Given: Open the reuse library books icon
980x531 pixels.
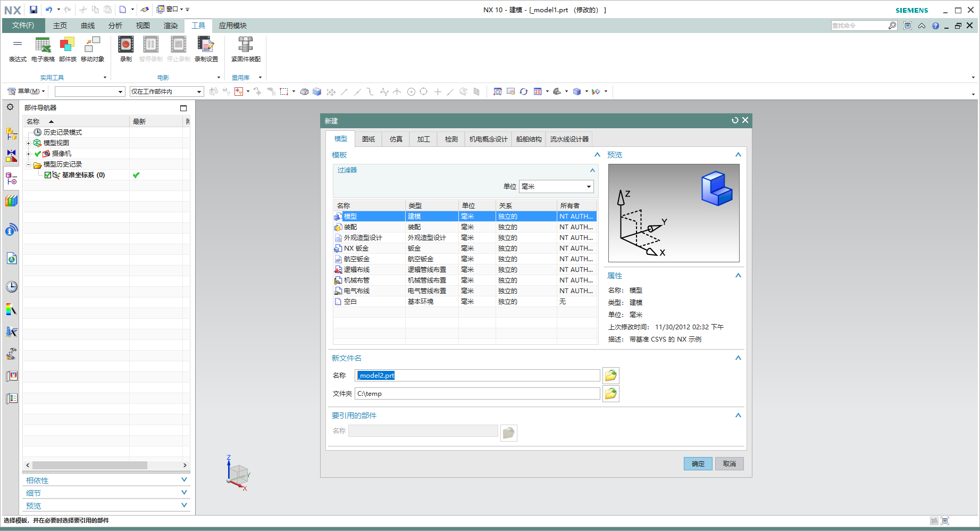Looking at the screenshot, I should point(11,201).
